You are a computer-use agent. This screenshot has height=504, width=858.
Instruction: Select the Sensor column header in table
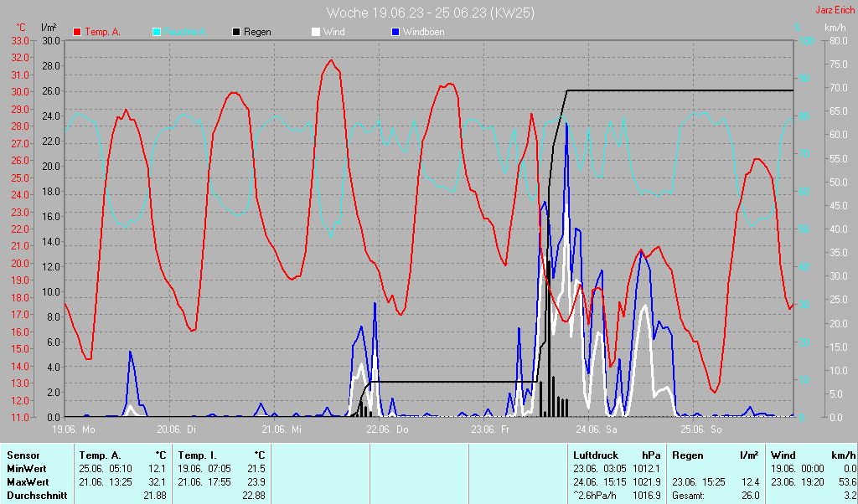click(23, 455)
